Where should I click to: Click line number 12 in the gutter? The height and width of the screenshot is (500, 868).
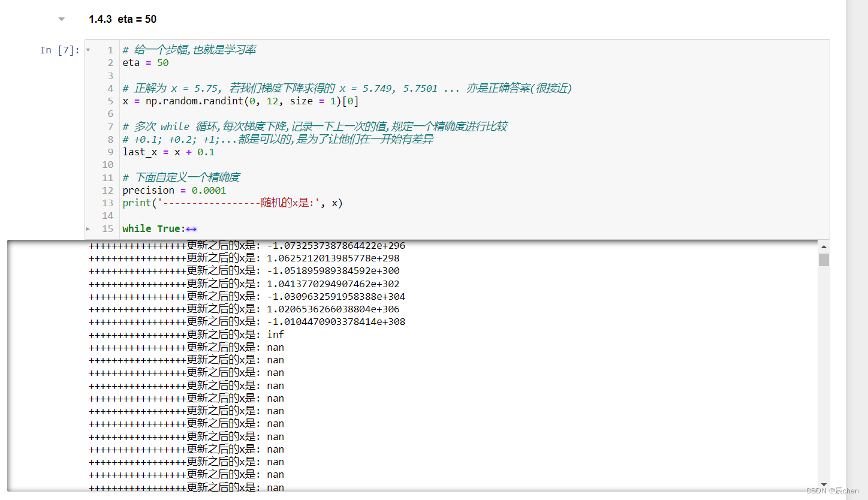(107, 190)
